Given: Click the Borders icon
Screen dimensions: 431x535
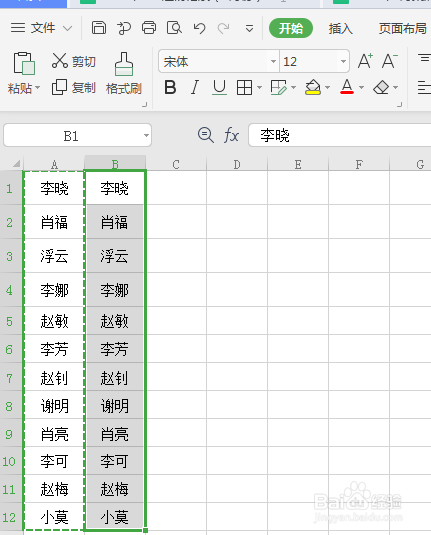Looking at the screenshot, I should click(x=244, y=88).
